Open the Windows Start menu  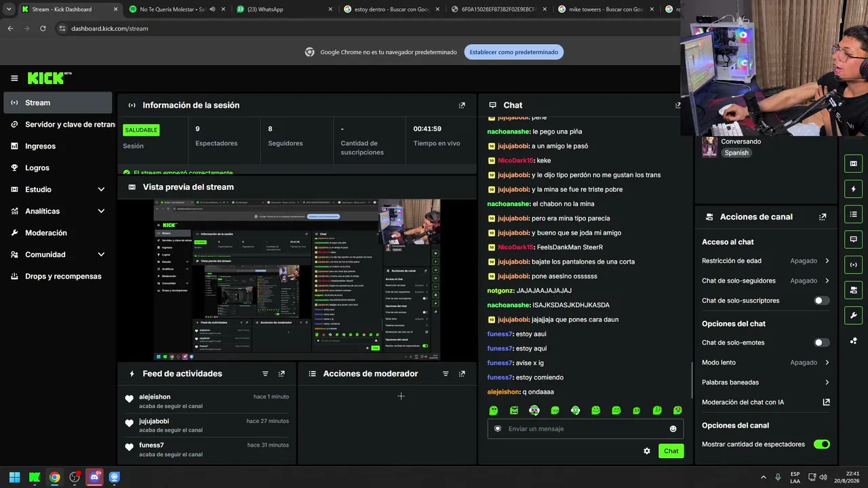(x=14, y=477)
